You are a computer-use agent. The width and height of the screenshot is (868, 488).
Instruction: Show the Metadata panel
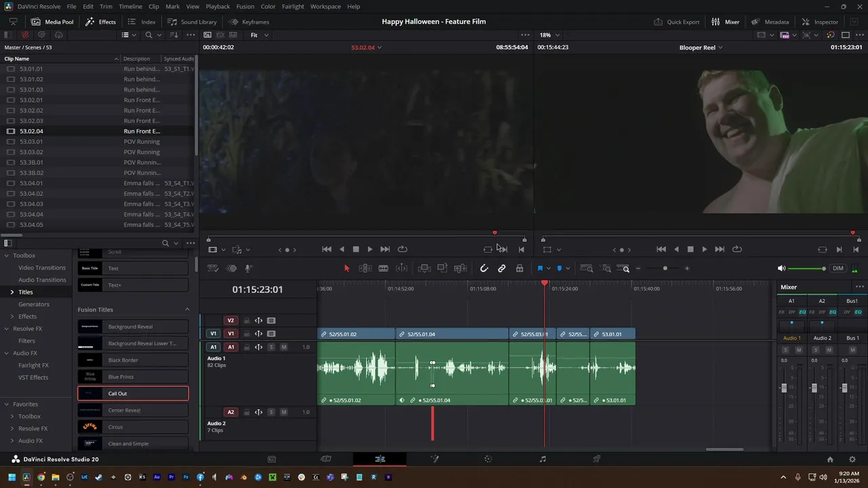pos(770,22)
